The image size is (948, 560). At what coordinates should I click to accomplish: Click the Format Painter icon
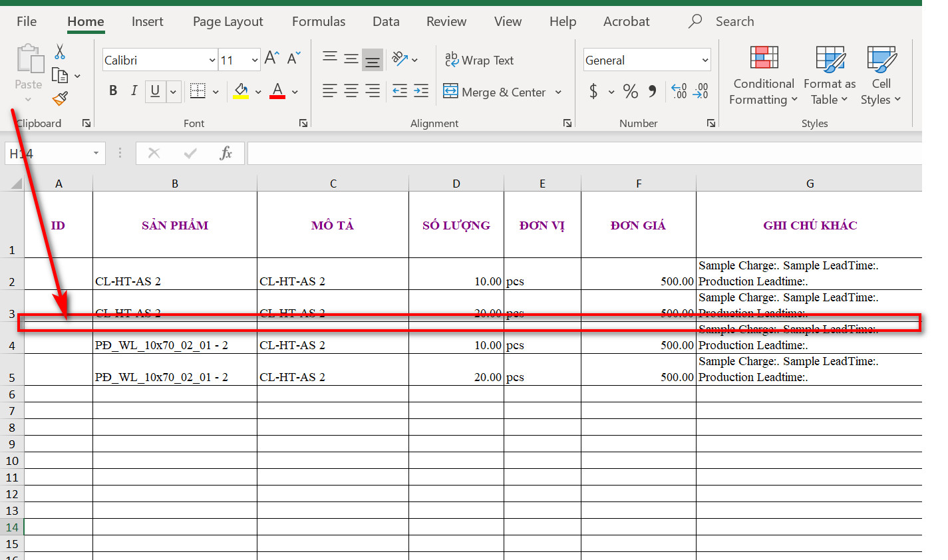coord(59,98)
